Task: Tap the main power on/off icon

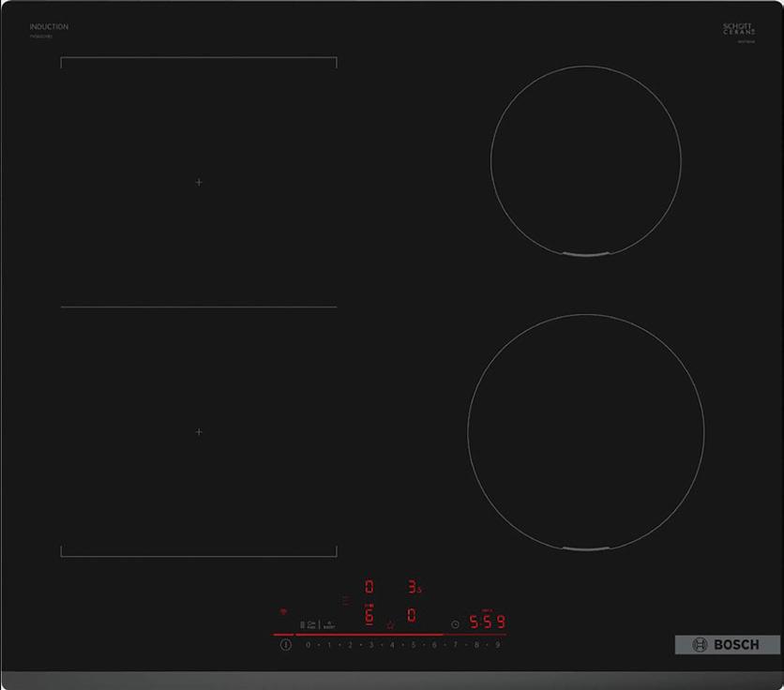Action: [285, 644]
